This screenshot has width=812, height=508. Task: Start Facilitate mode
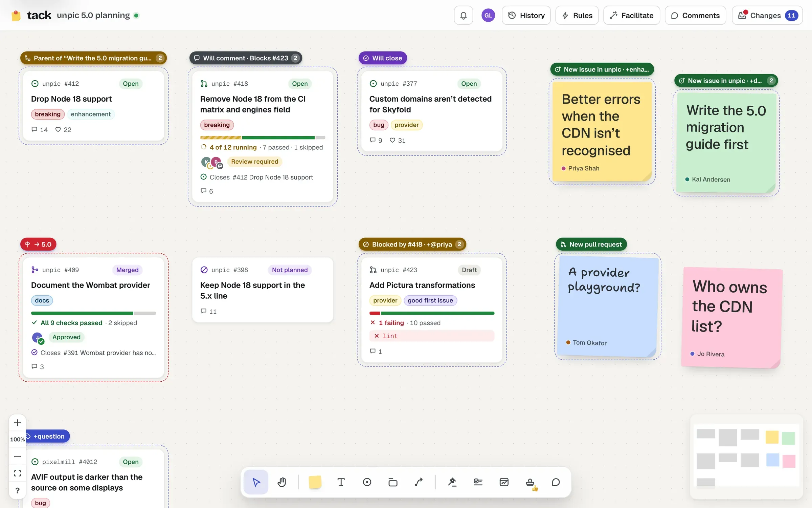632,15
